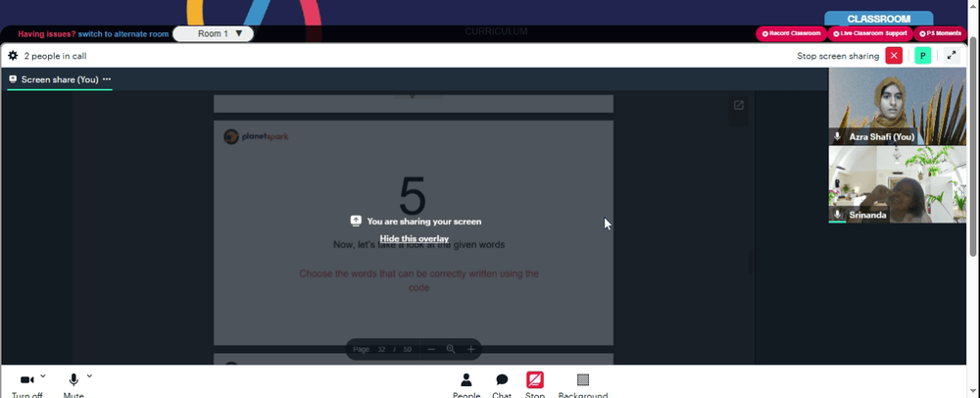Select Srinanda video thumbnail
Image resolution: width=980 pixels, height=398 pixels.
(x=897, y=184)
